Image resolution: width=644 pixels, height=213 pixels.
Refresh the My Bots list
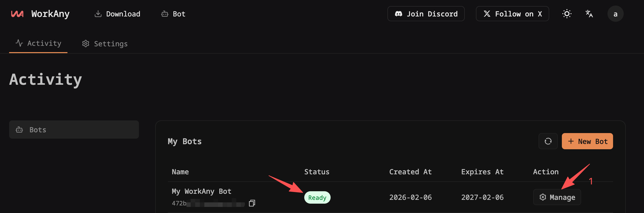[548, 141]
